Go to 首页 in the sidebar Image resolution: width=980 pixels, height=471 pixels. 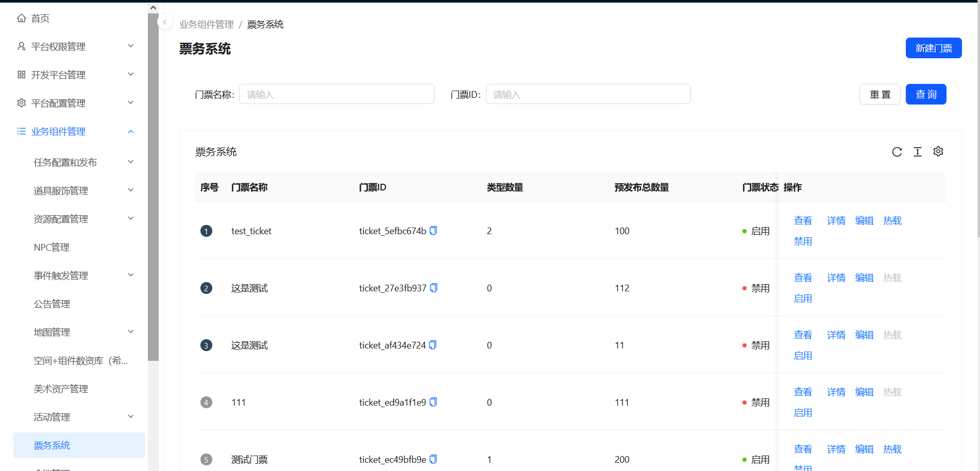[40, 19]
